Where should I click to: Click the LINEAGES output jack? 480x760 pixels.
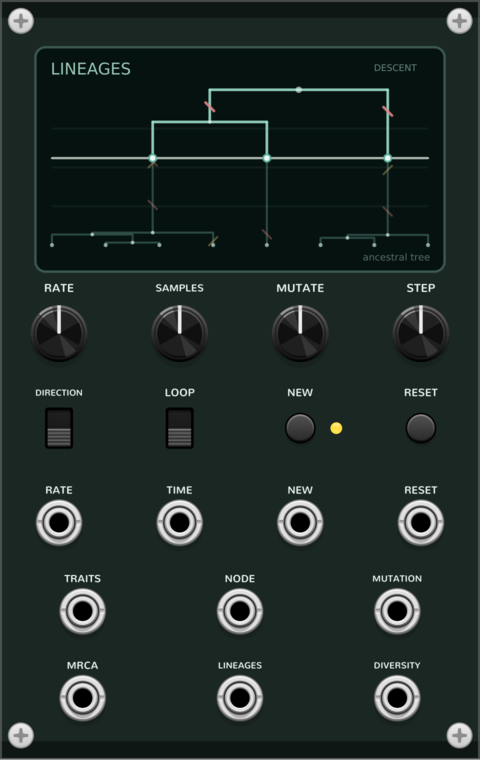(240, 698)
